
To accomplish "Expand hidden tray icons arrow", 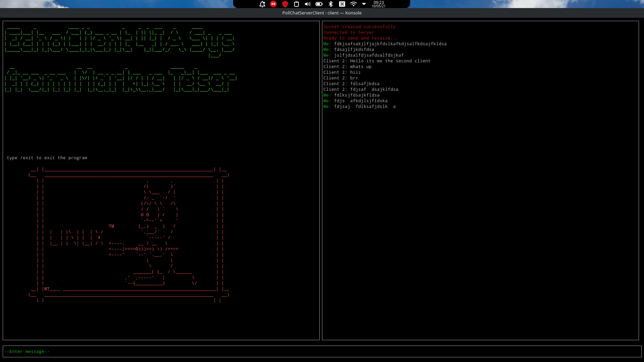I will click(364, 4).
